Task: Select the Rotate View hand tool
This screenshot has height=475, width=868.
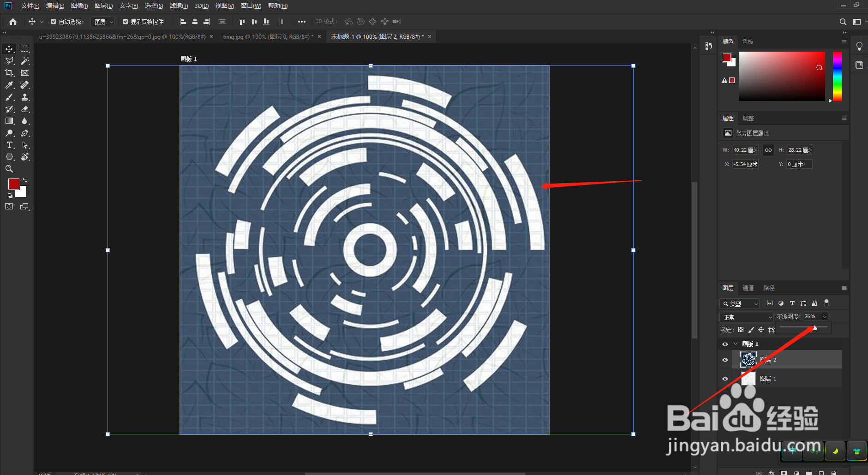Action: pyautogui.click(x=25, y=157)
